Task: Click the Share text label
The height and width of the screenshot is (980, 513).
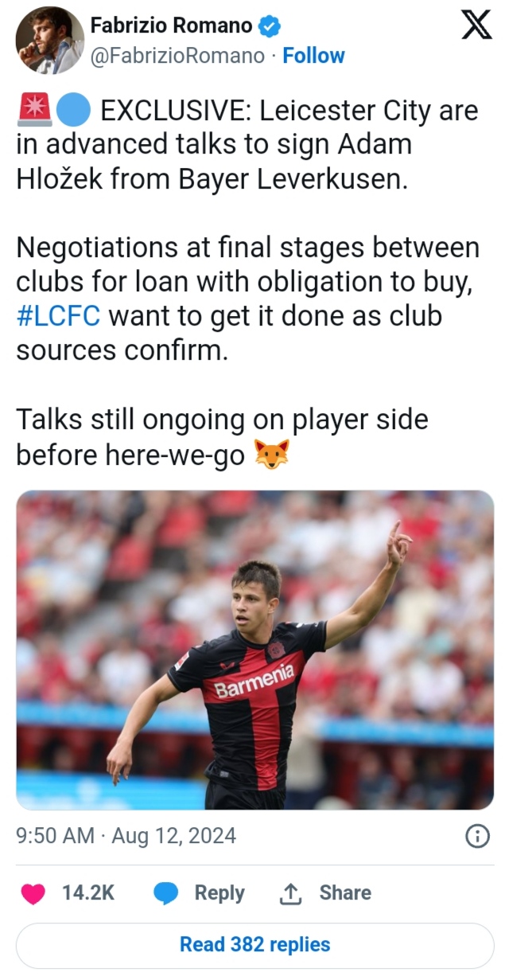Action: (345, 893)
